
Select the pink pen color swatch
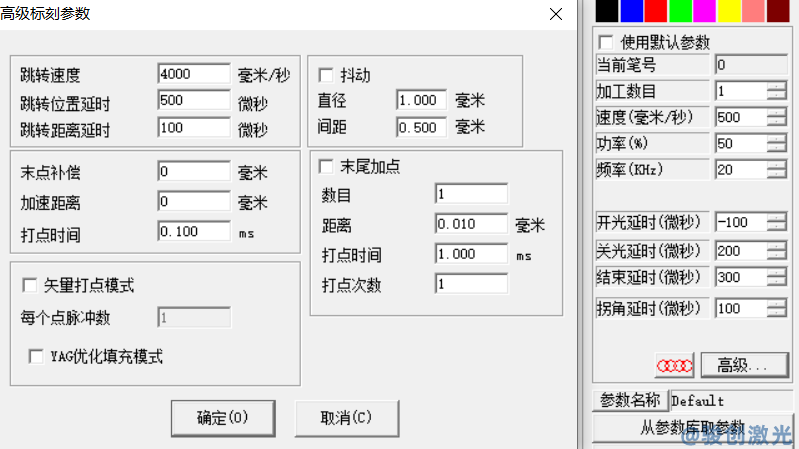point(753,11)
